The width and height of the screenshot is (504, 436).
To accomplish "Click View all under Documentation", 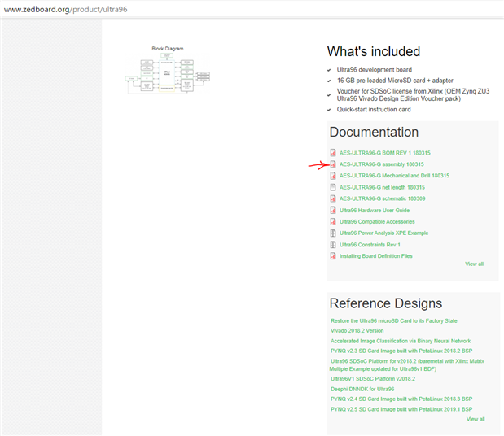I will [474, 264].
